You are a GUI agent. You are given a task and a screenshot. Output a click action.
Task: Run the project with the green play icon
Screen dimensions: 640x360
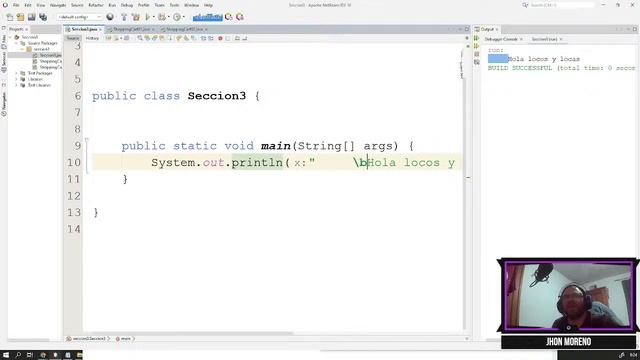148,17
